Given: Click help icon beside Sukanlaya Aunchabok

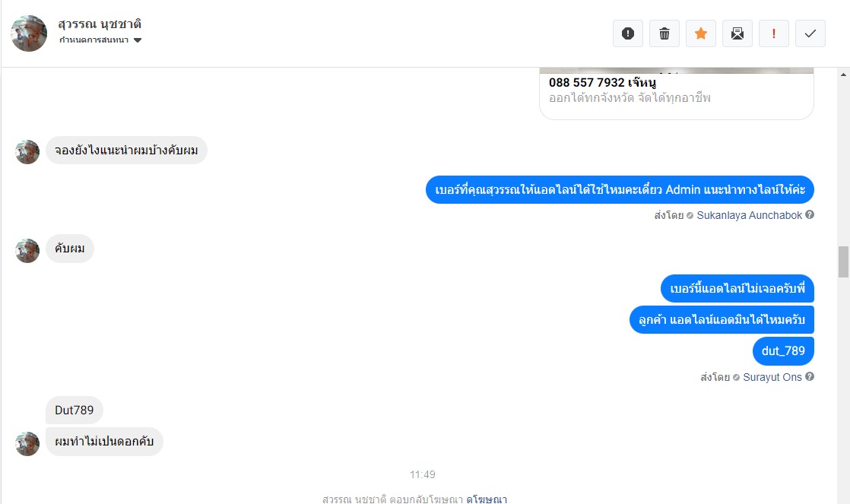Looking at the screenshot, I should tap(810, 214).
